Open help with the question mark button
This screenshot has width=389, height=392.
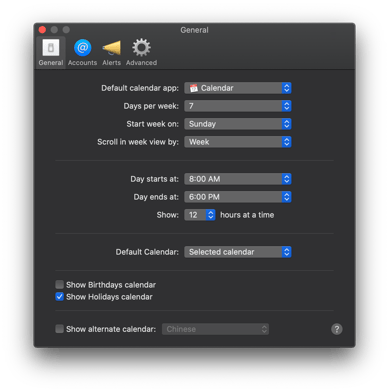[x=337, y=329]
